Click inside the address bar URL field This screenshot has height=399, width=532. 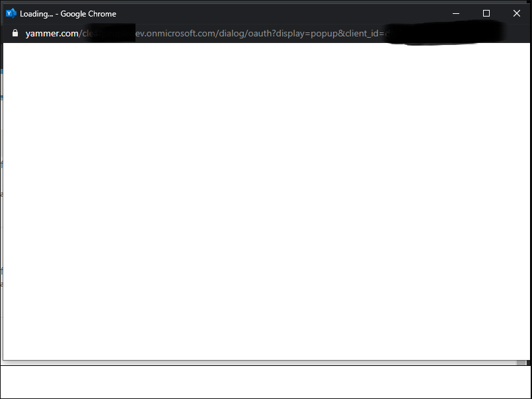click(x=264, y=33)
